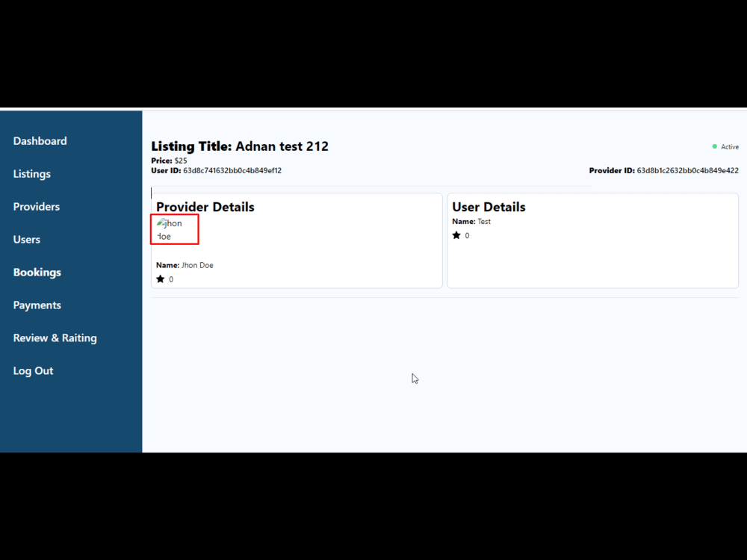
Task: Click the User ID value text
Action: [x=232, y=170]
